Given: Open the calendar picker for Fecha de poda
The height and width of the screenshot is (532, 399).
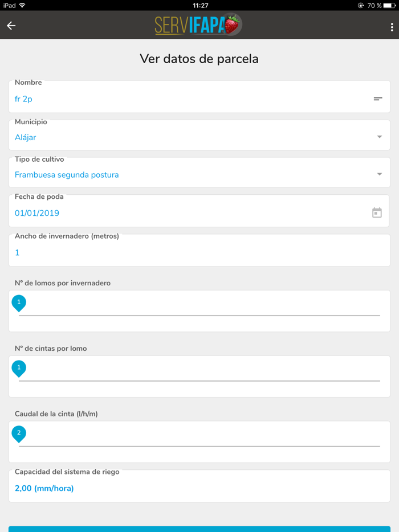Looking at the screenshot, I should coord(377,213).
